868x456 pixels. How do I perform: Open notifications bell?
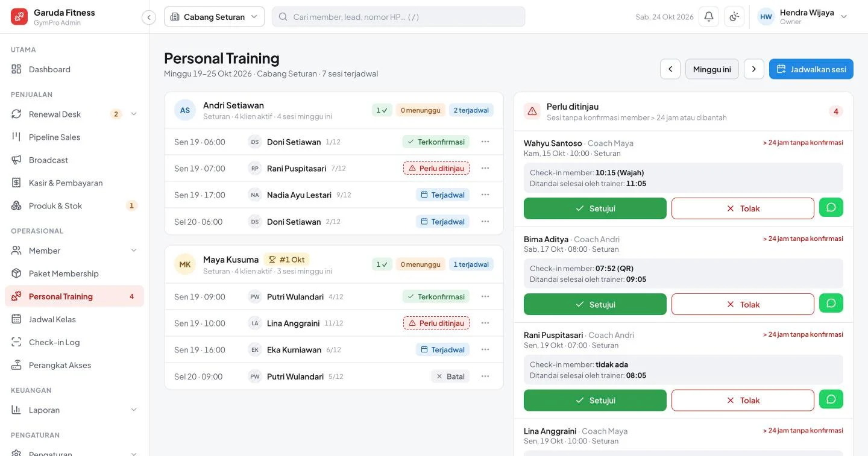(x=709, y=17)
